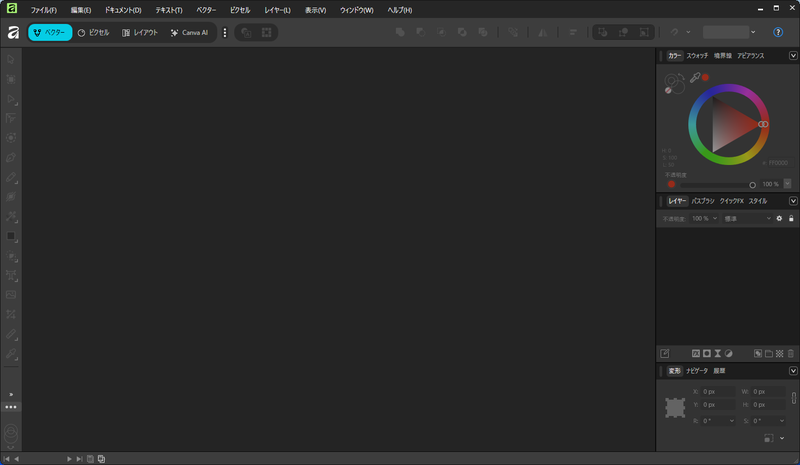800x465 pixels.
Task: Toggle the layer lock icon
Action: tap(791, 218)
